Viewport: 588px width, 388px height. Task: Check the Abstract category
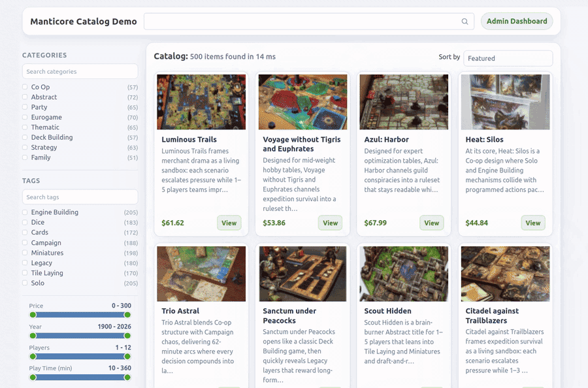[25, 97]
